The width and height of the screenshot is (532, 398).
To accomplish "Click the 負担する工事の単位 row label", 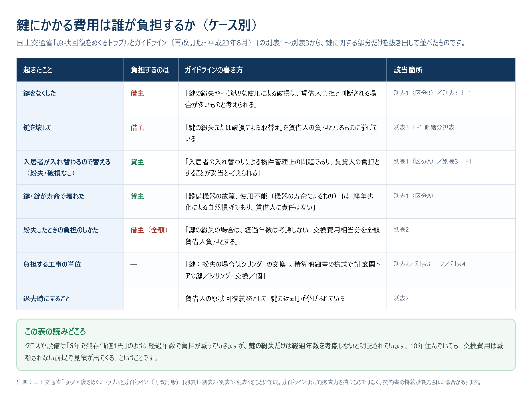I will (52, 264).
